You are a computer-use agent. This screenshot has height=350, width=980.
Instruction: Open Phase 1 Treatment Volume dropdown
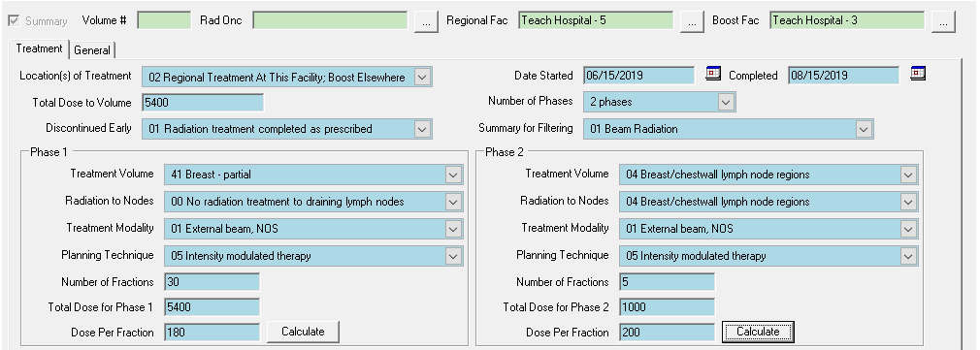tap(454, 175)
